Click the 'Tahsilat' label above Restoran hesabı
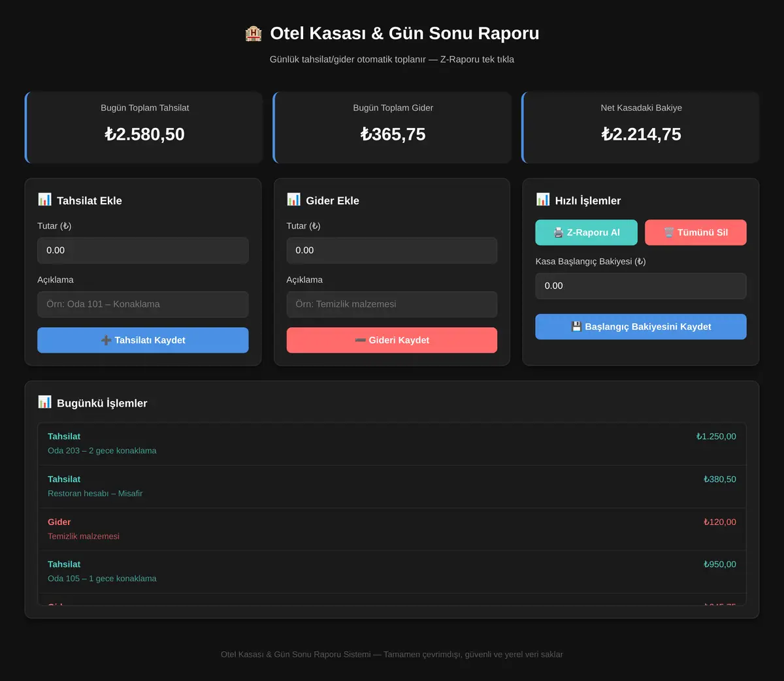The height and width of the screenshot is (681, 784). (x=64, y=479)
